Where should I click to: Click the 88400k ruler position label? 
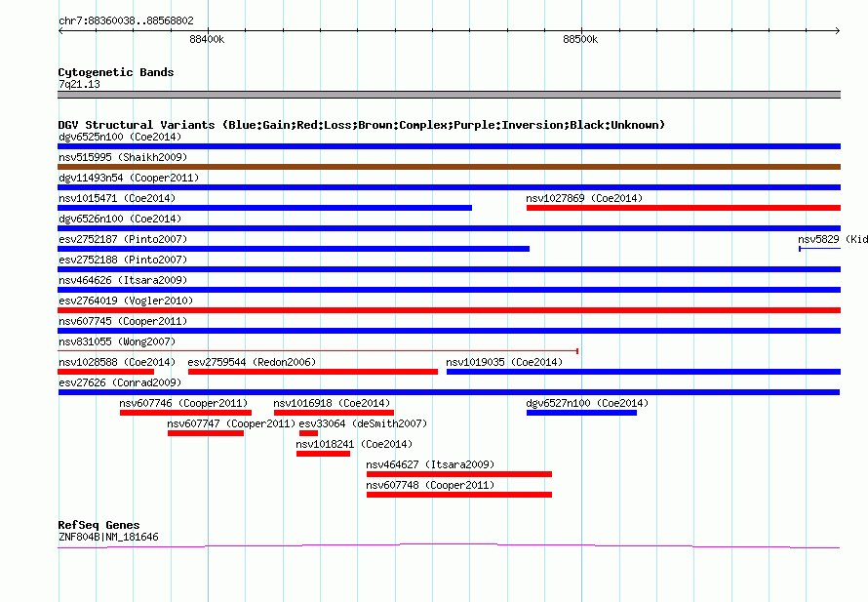coord(207,39)
